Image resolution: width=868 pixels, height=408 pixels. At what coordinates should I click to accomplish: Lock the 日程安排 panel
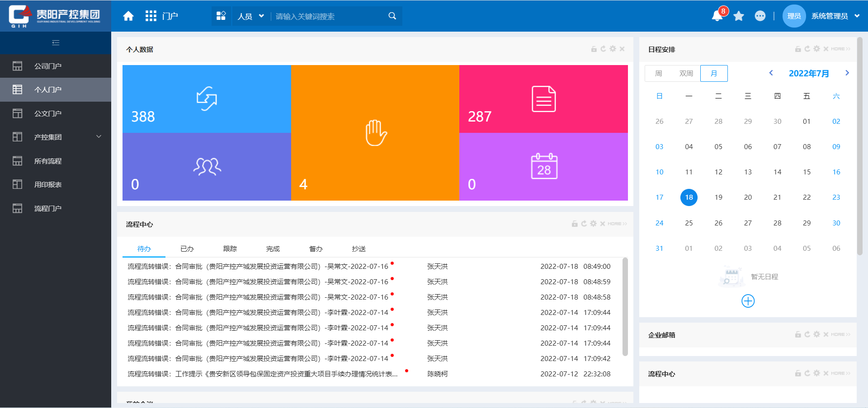[x=798, y=49]
